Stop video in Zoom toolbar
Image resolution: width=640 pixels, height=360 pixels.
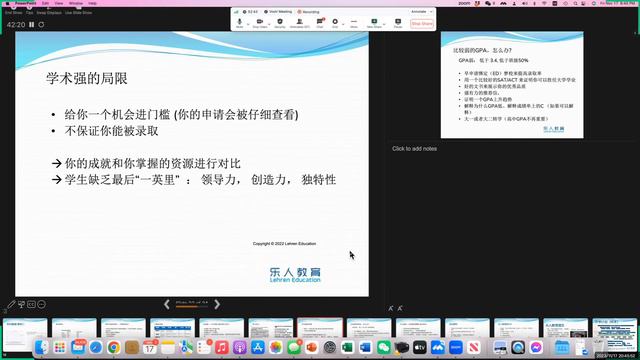coord(260,23)
